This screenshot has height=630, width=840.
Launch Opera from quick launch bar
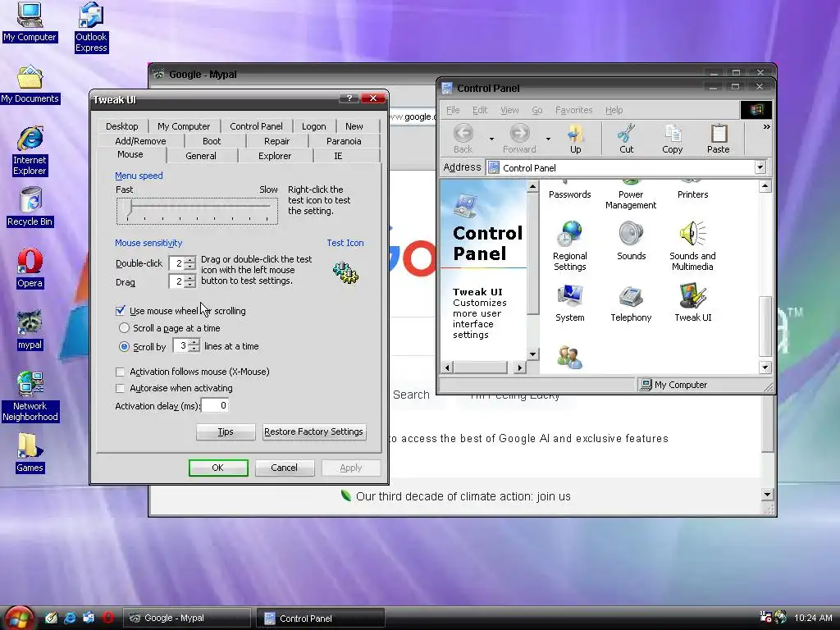click(x=107, y=618)
